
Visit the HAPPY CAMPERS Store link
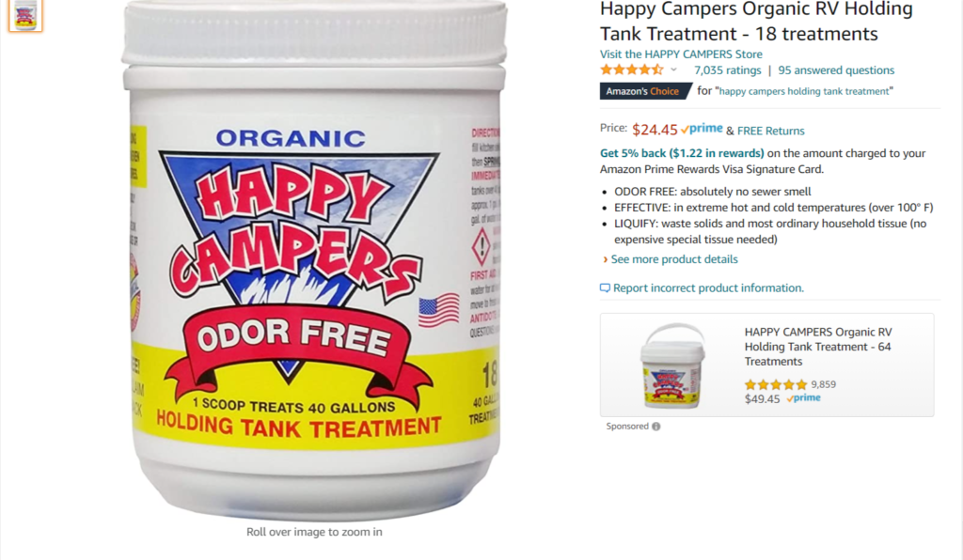click(x=681, y=54)
